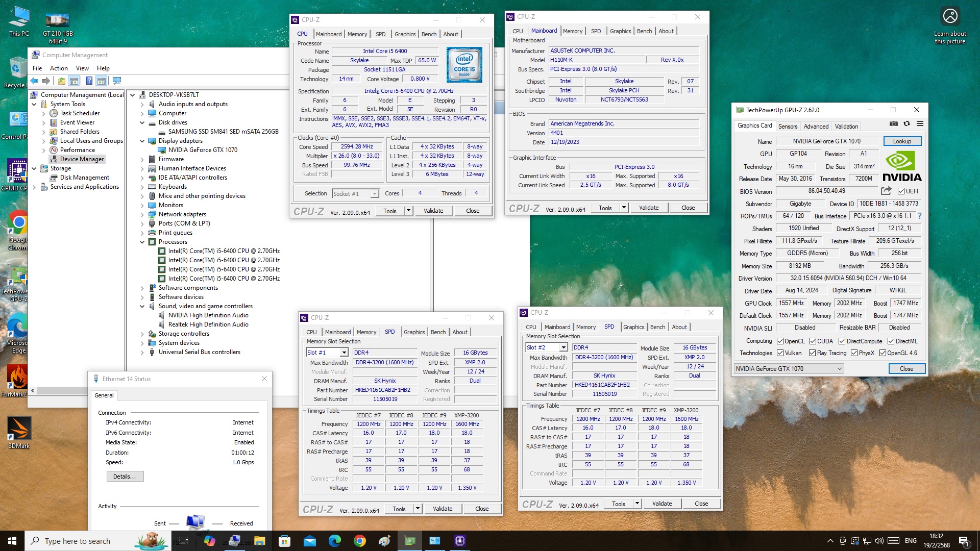
Task: Open the GPU selection dropdown in GPU-Z
Action: (x=789, y=369)
